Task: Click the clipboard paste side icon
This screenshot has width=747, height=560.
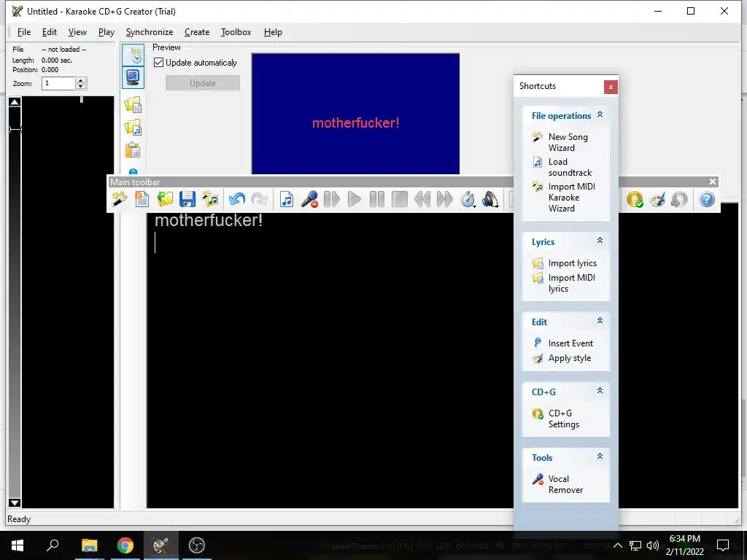Action: tap(133, 150)
